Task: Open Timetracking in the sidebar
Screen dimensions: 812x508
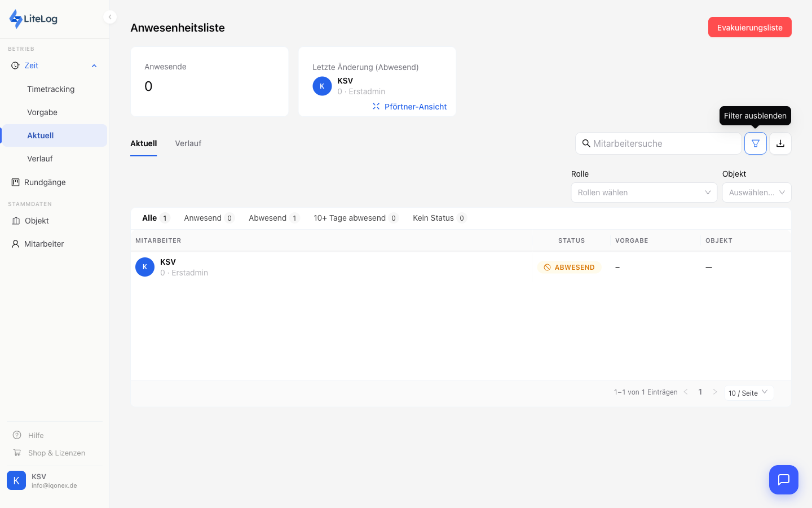Action: click(x=51, y=89)
